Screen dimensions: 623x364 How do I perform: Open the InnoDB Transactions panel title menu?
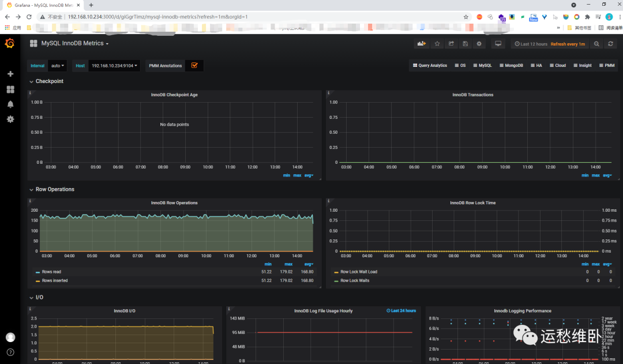coord(473,95)
